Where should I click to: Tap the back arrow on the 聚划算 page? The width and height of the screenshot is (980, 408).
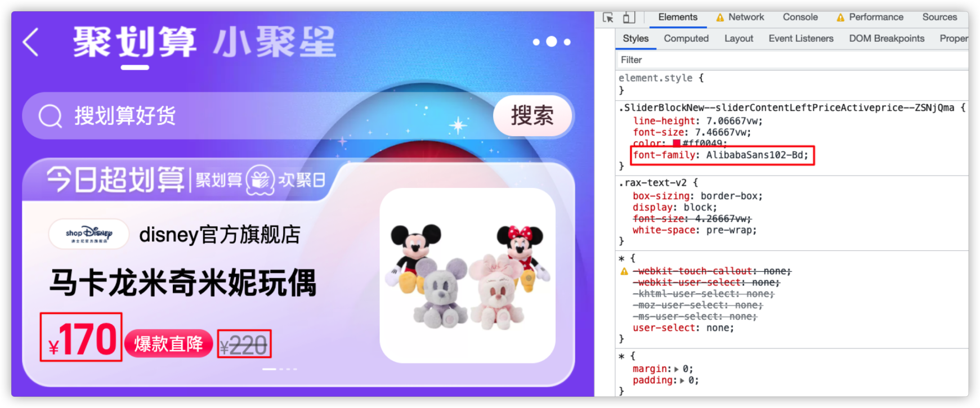(x=31, y=42)
